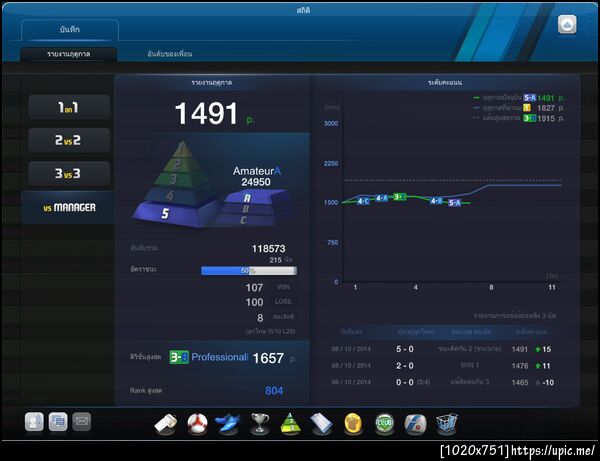The width and height of the screenshot is (600, 461).
Task: Open the อันดับของเพื่อน sub-tab
Action: pos(170,54)
